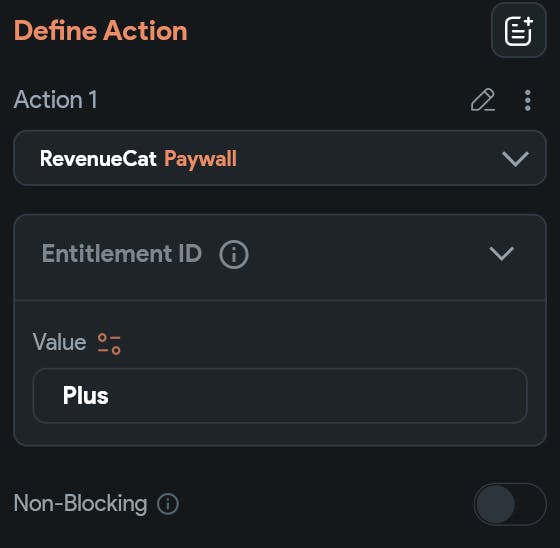Viewport: 560px width, 548px height.
Task: Collapse the Entitlement ID section chevron
Action: click(x=501, y=254)
